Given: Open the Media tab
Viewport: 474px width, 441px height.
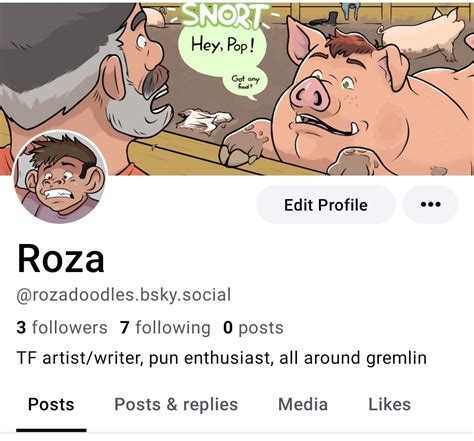Looking at the screenshot, I should (303, 404).
